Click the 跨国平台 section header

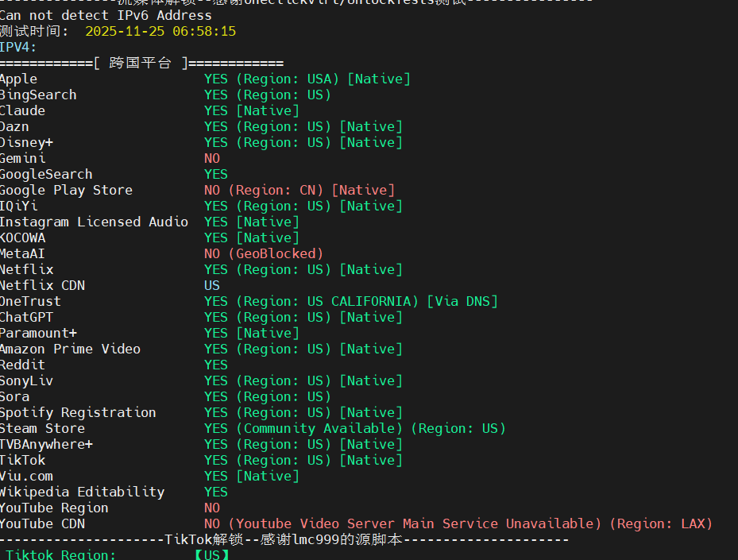[141, 64]
